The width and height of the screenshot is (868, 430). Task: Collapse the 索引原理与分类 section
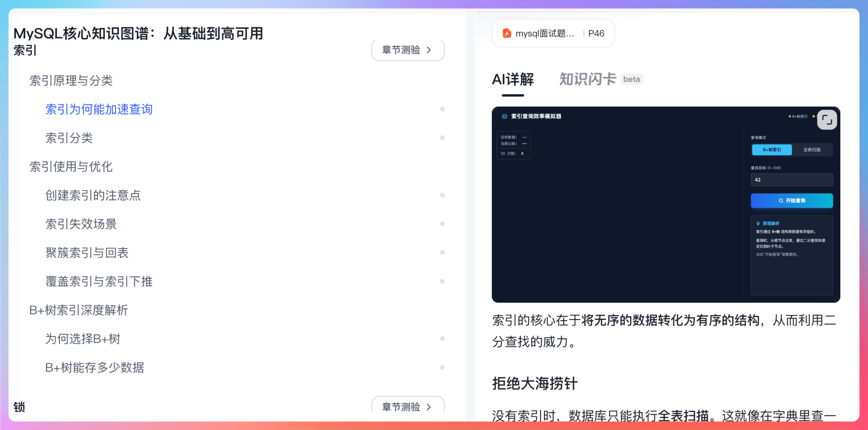(71, 80)
